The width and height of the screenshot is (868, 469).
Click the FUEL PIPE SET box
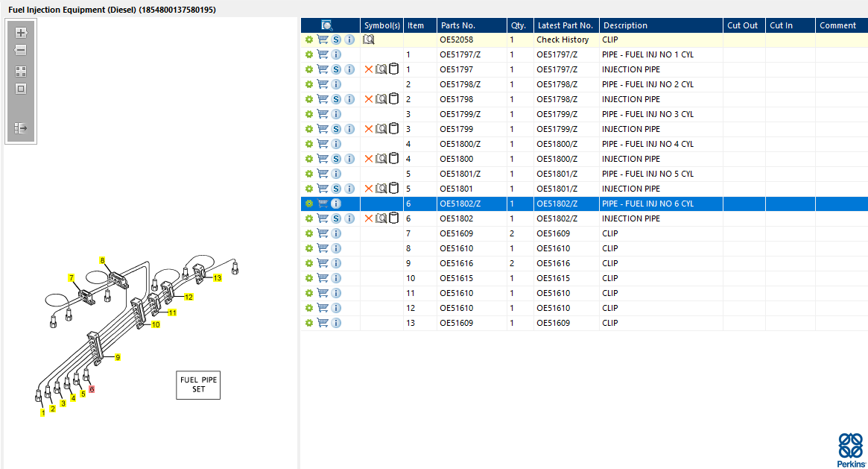click(x=198, y=385)
